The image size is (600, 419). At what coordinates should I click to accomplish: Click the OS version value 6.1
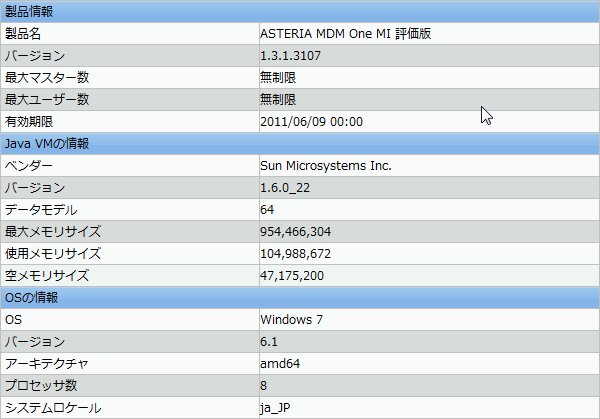[269, 342]
